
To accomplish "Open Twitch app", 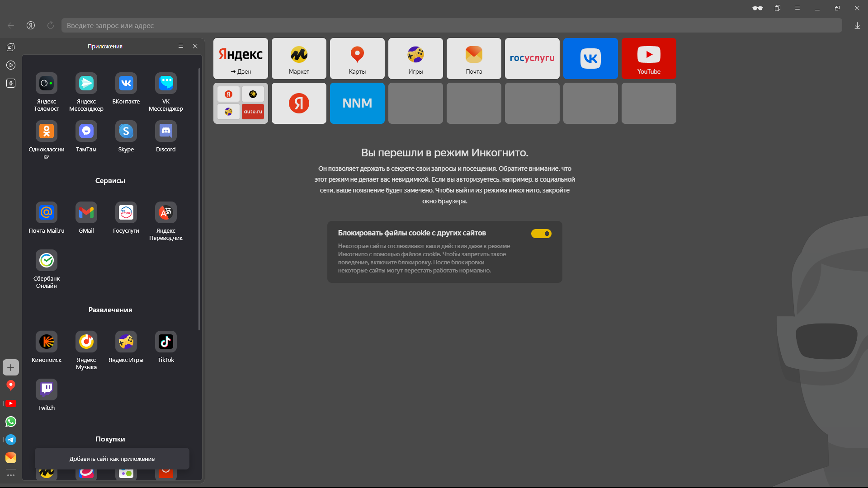I will [x=47, y=395].
